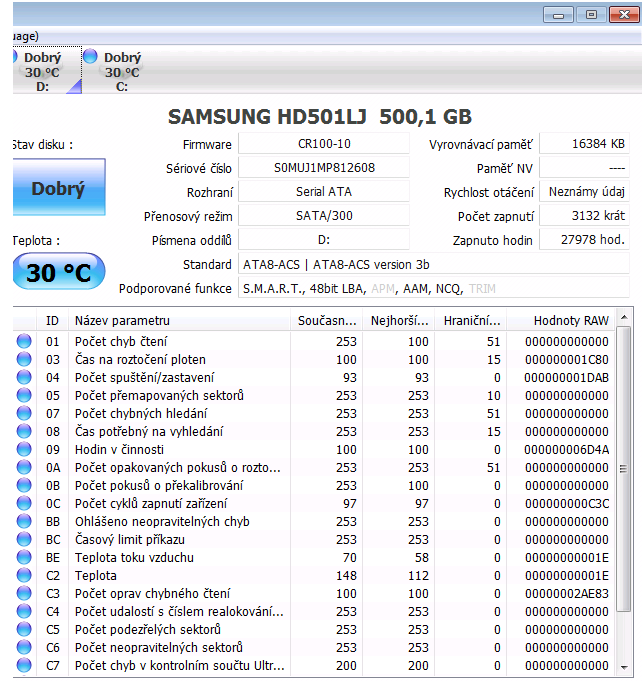Click status orb for Počet pokusů o překalibrování
The height and width of the screenshot is (681, 642).
24,485
